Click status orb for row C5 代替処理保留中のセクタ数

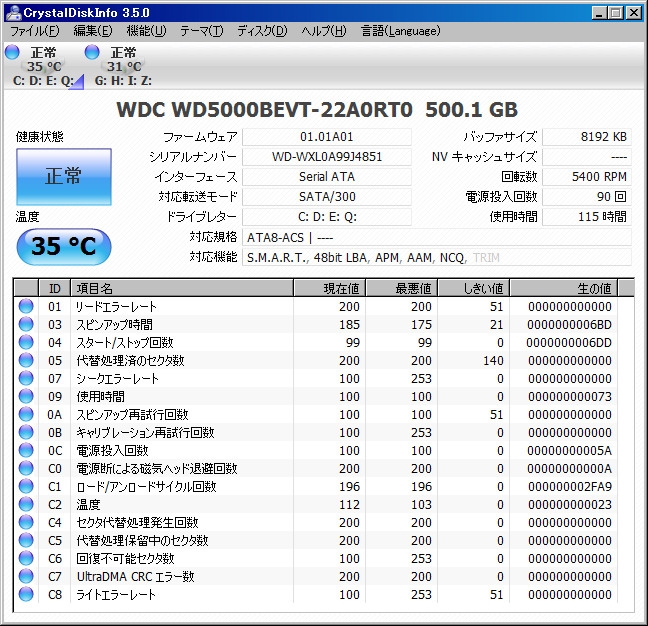(x=26, y=540)
